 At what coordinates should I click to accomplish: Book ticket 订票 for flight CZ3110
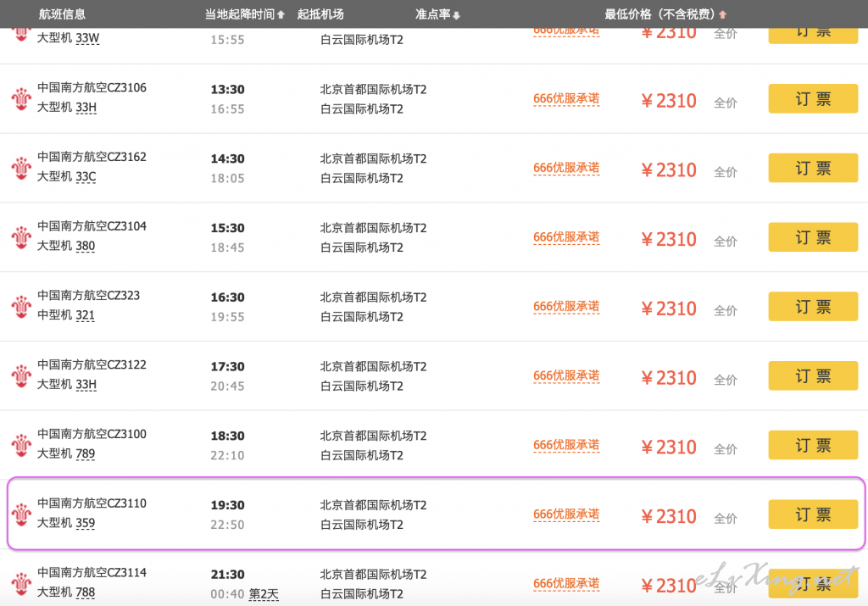tap(813, 514)
